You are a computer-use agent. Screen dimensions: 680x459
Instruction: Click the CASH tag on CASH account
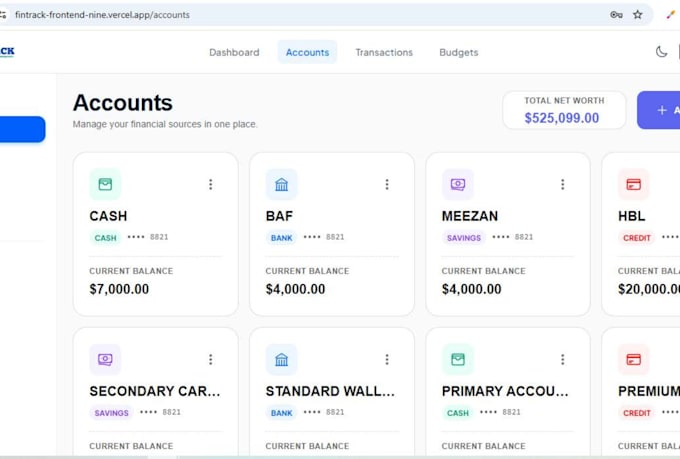105,238
